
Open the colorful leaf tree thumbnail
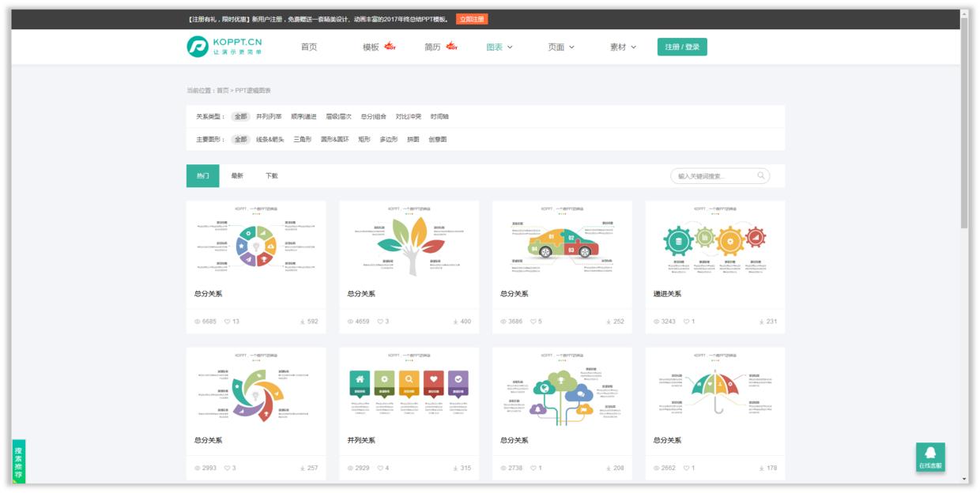point(409,241)
